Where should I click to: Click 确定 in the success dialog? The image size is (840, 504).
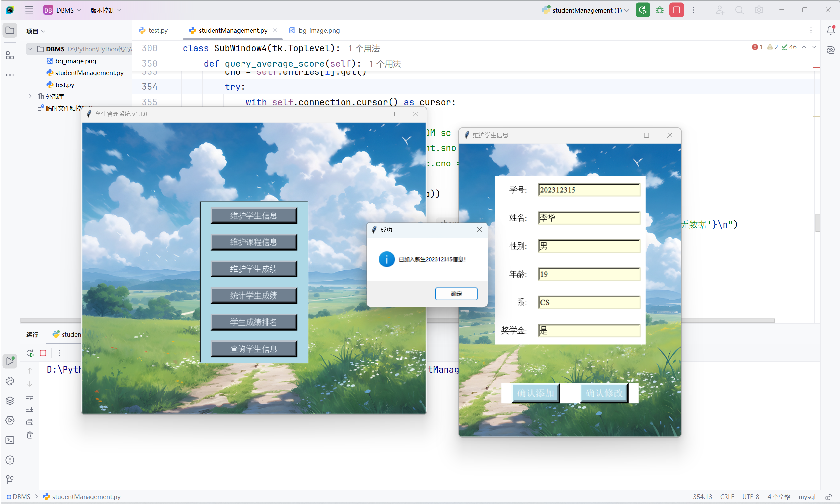tap(456, 294)
